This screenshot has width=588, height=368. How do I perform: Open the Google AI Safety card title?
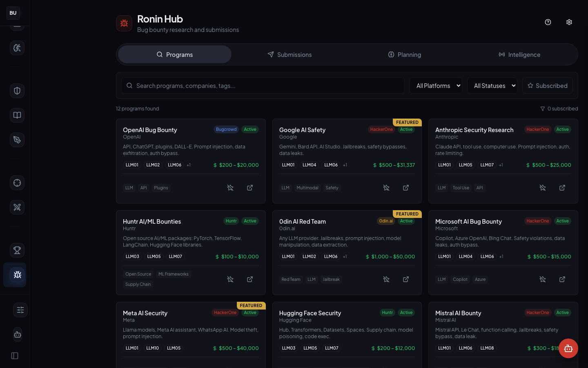[x=302, y=130]
